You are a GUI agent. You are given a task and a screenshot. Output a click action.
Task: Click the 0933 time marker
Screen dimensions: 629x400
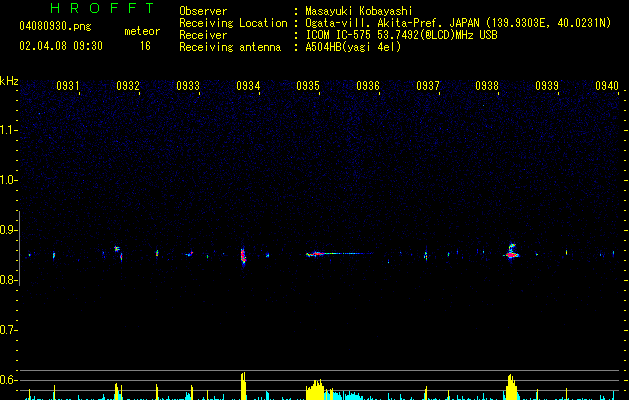[188, 86]
